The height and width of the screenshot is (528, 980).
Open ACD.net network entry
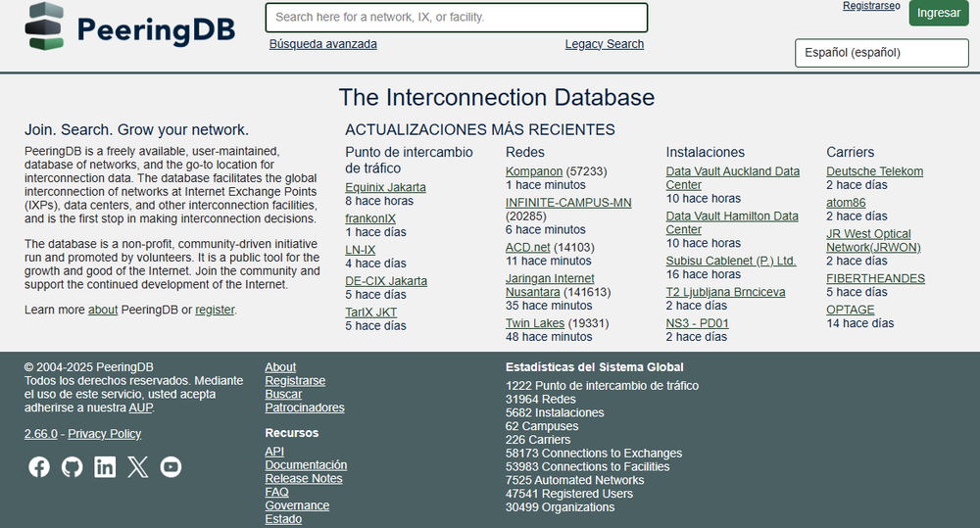[x=528, y=248]
